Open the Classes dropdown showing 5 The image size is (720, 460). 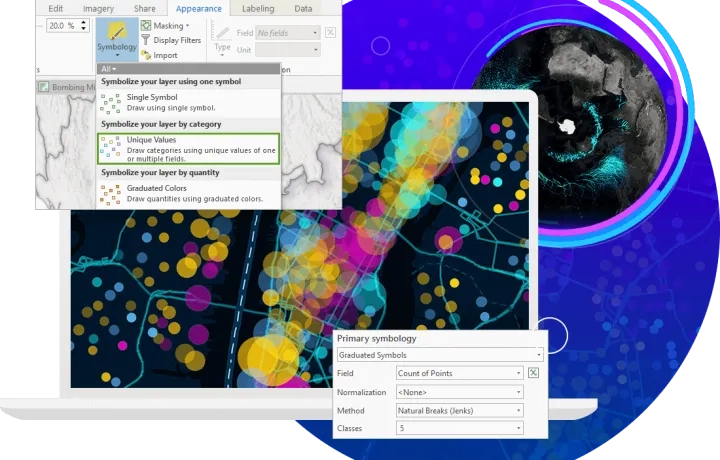pos(460,428)
